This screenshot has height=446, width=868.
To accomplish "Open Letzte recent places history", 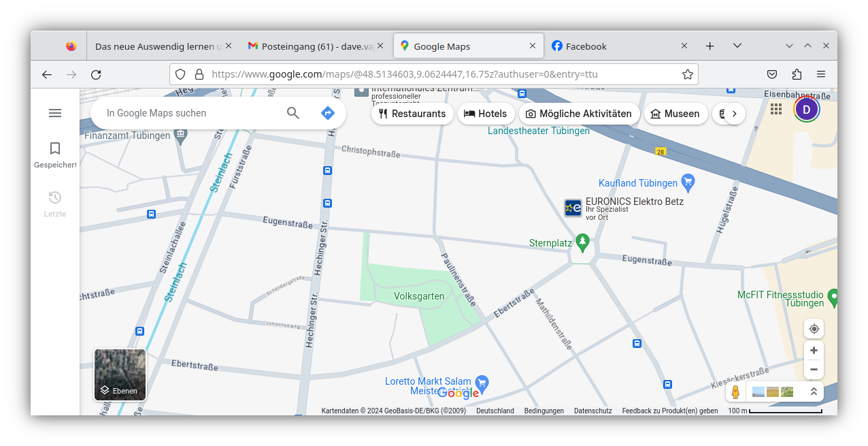I will pos(55,204).
